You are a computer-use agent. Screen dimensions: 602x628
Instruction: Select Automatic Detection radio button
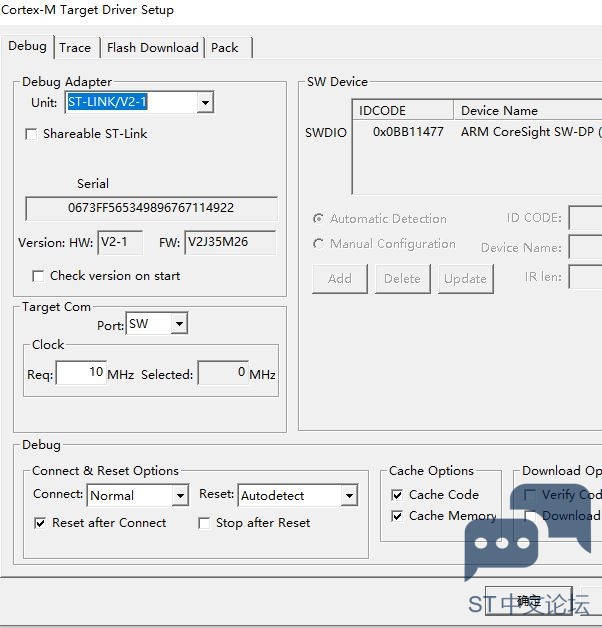[x=318, y=219]
